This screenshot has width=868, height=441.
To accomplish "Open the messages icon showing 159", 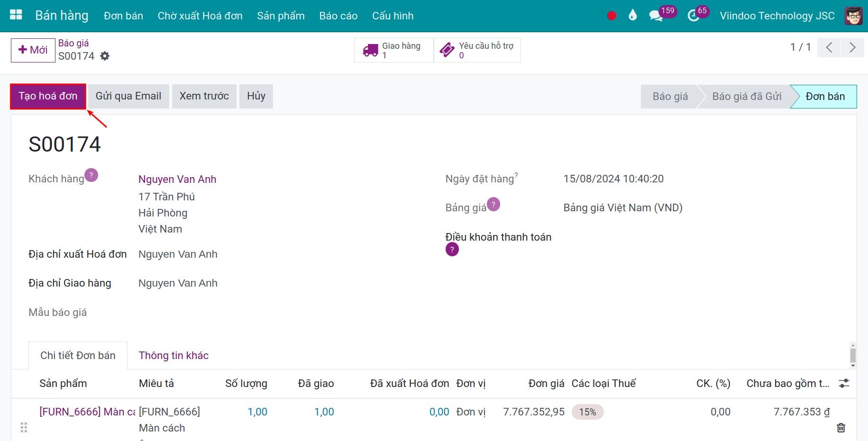I will point(656,15).
